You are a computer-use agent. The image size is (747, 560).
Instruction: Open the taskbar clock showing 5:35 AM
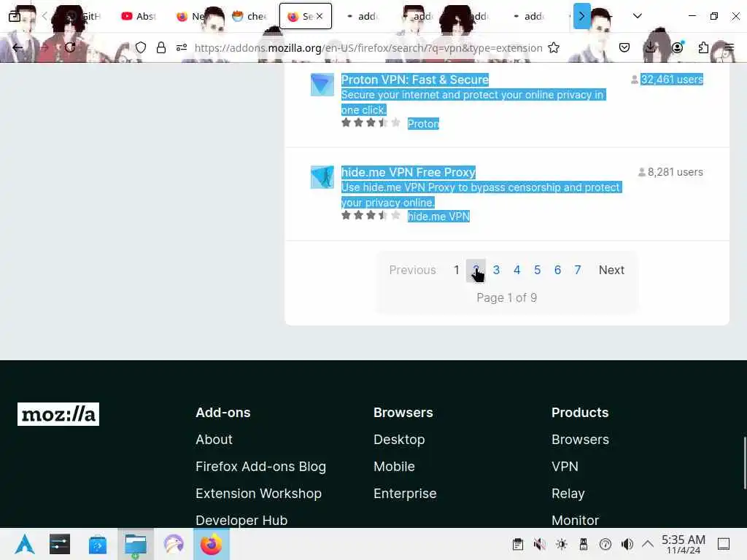683,544
